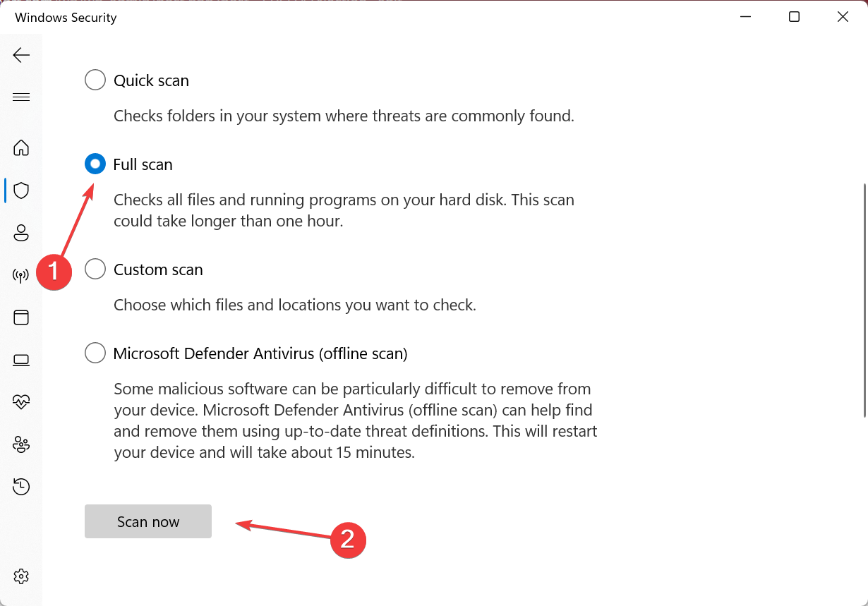868x606 pixels.
Task: Select the Quick scan option
Action: tap(95, 80)
